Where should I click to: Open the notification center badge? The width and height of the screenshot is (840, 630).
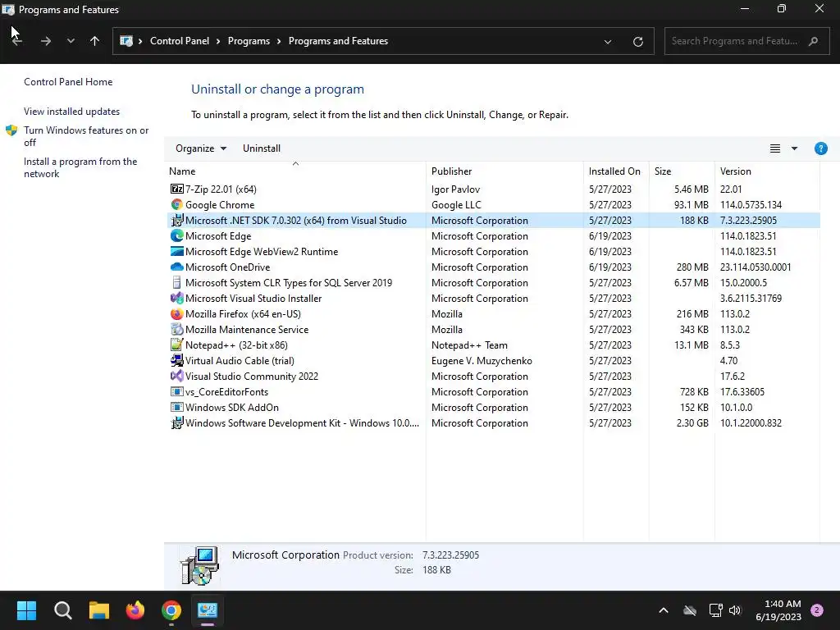point(817,610)
